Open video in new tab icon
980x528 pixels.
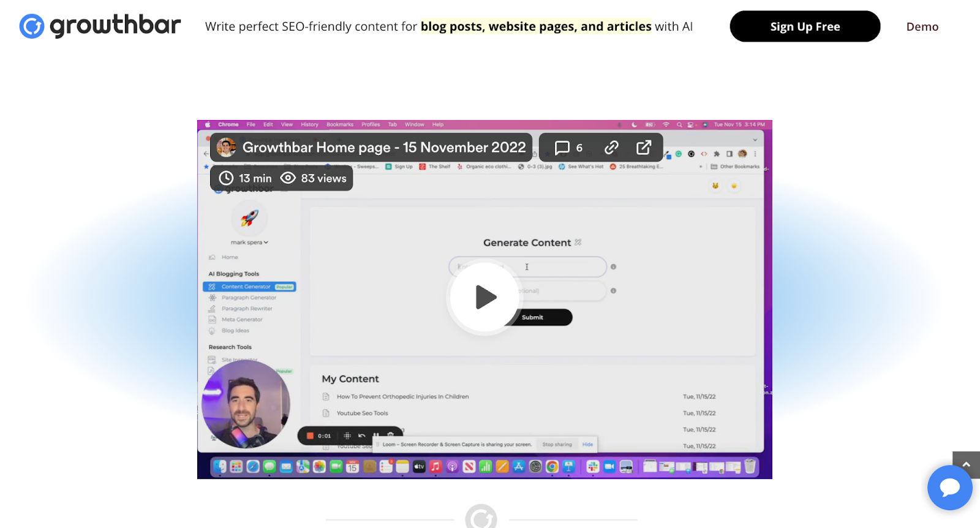tap(644, 148)
